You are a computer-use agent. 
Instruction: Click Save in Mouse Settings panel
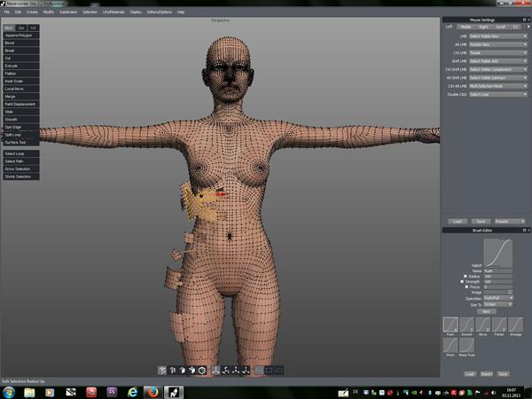pyautogui.click(x=481, y=221)
